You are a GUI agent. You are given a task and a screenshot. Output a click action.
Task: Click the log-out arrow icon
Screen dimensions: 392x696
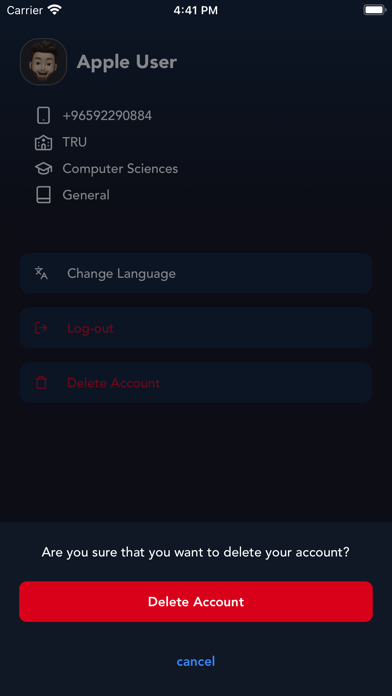tap(41, 328)
